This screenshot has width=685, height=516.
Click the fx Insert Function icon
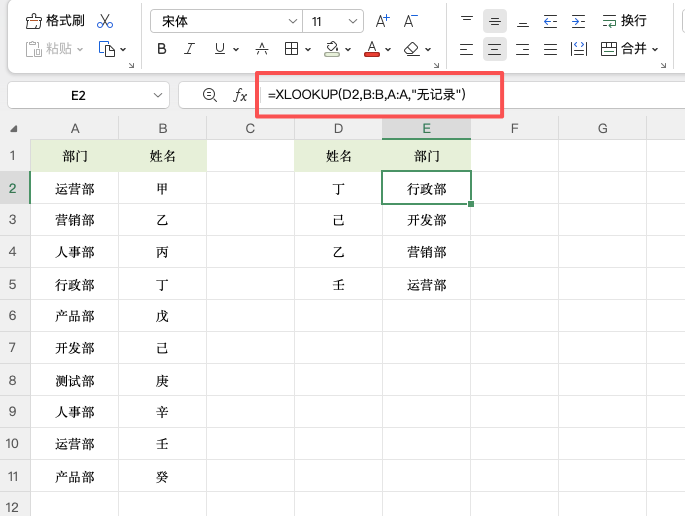point(240,95)
